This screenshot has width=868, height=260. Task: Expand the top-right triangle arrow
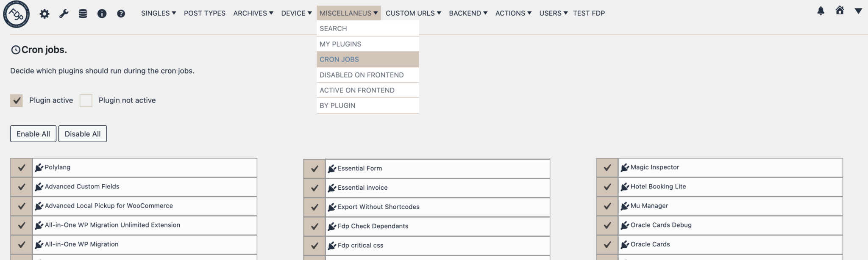click(x=858, y=11)
